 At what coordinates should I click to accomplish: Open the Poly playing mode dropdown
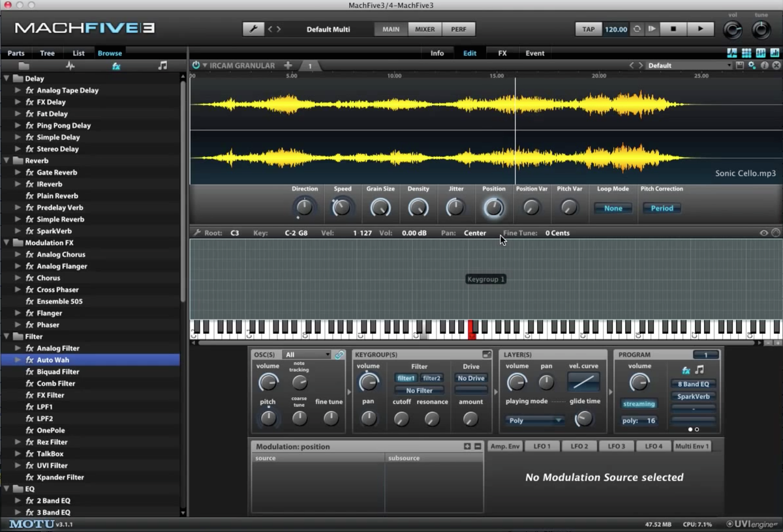click(535, 421)
